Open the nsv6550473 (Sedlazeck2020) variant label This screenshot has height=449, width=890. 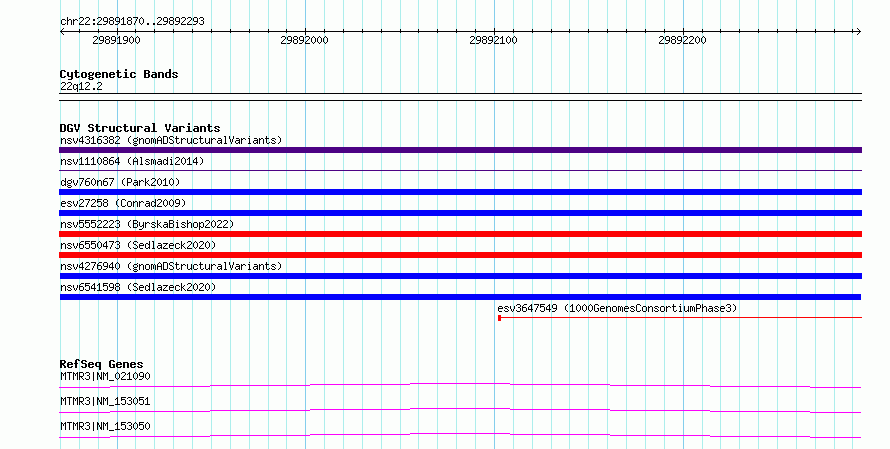pos(138,245)
